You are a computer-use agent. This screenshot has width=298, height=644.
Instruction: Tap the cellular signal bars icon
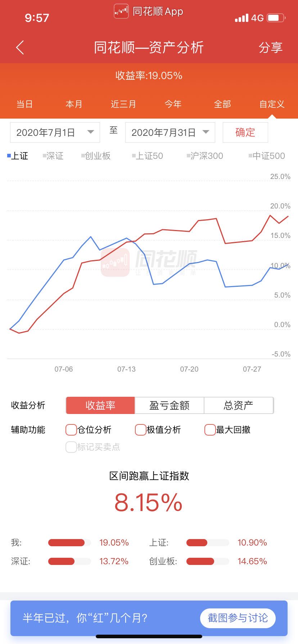(241, 18)
